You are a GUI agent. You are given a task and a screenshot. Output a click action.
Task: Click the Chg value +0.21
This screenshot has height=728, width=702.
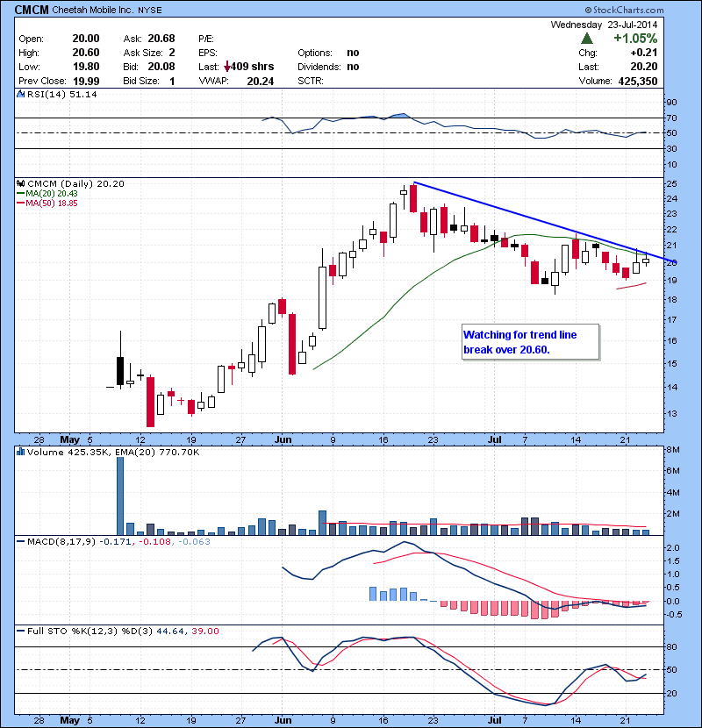(x=644, y=53)
